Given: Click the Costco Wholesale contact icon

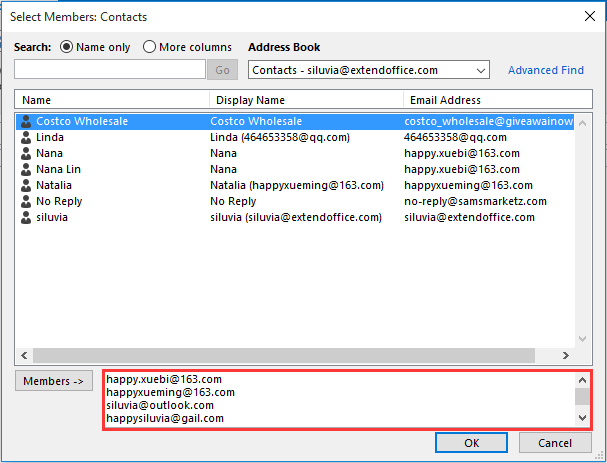Looking at the screenshot, I should click(x=26, y=121).
